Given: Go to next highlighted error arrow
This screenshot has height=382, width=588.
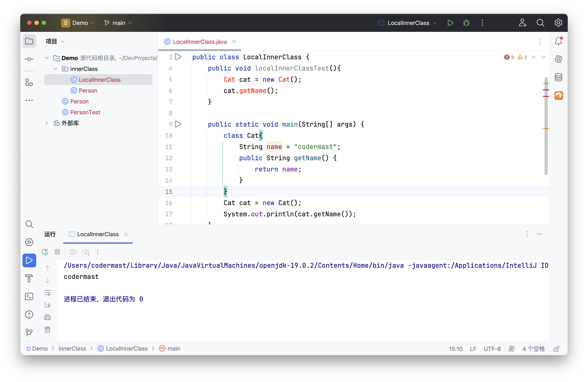Looking at the screenshot, I should tap(543, 57).
